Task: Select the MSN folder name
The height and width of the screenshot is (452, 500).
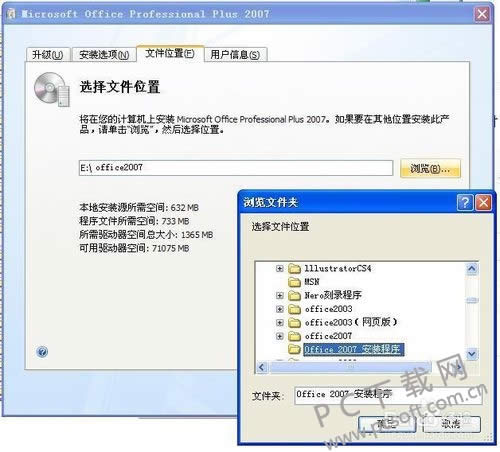Action: point(312,282)
